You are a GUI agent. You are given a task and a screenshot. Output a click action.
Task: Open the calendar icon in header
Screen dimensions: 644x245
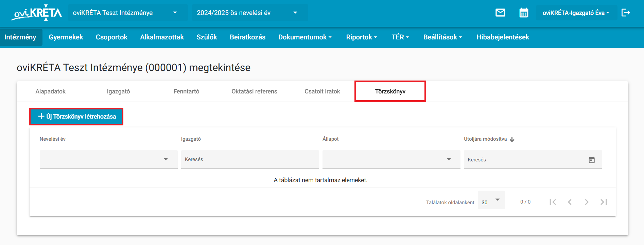[524, 13]
